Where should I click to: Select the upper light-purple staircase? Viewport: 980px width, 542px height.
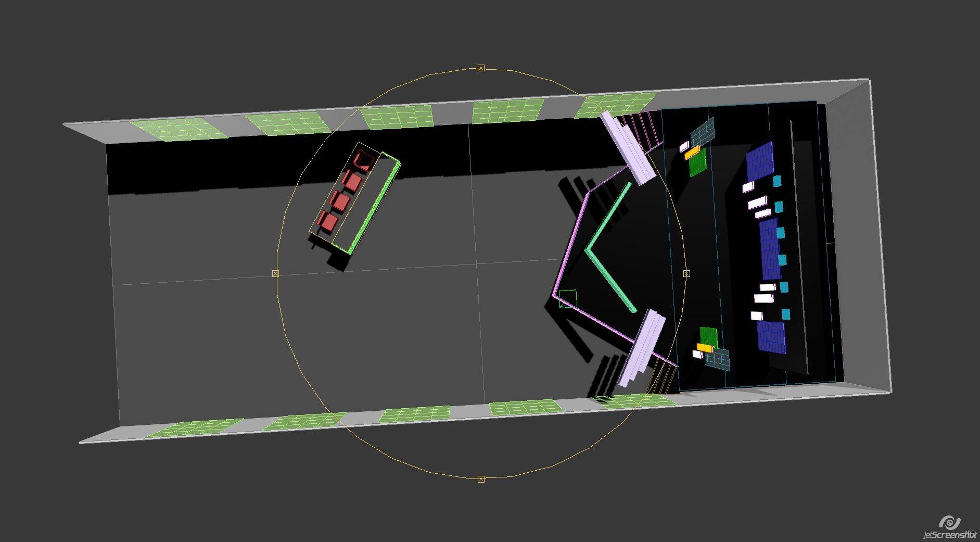point(628,148)
